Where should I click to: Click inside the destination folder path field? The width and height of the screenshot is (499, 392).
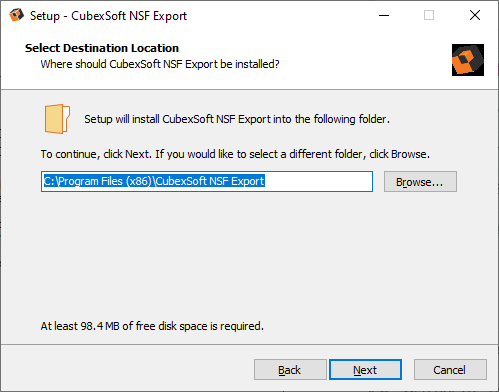point(207,182)
